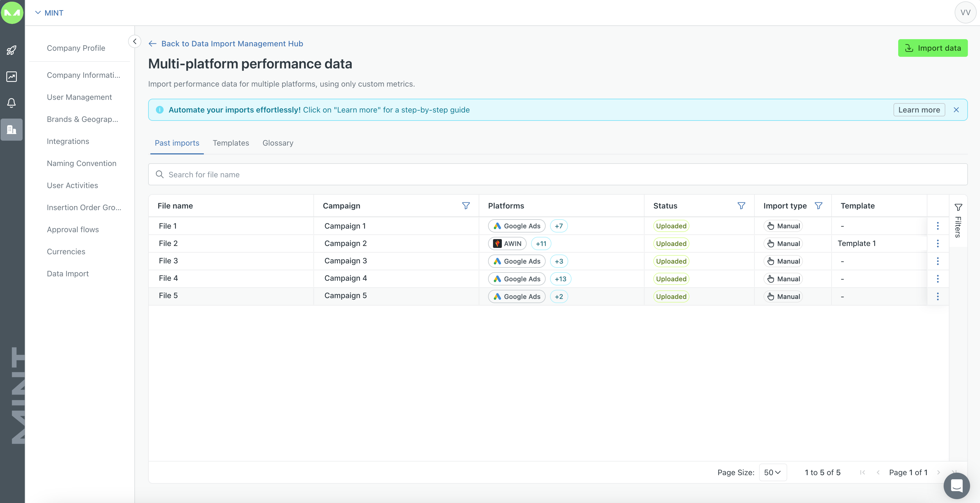The height and width of the screenshot is (503, 980).
Task: Switch to the Glossary tab
Action: click(x=278, y=143)
